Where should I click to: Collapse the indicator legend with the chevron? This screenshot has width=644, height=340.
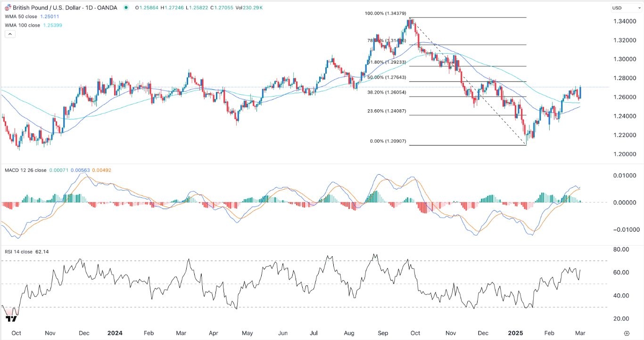[10, 35]
